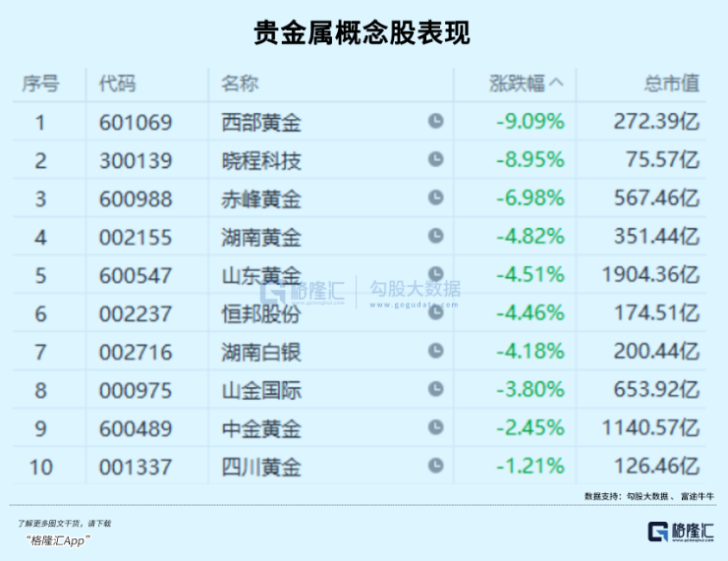This screenshot has height=561, width=728.
Task: Click the 代码 column header
Action: [x=117, y=84]
